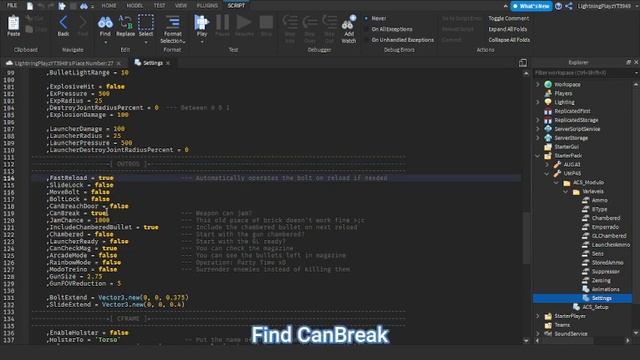Select On Unhandled Exceptions option

(402, 40)
